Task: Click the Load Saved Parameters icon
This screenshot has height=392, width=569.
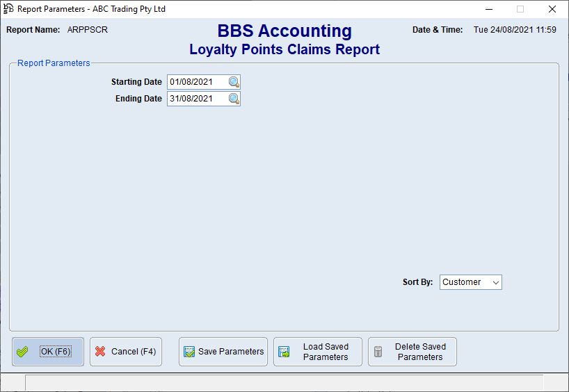Action: 284,352
